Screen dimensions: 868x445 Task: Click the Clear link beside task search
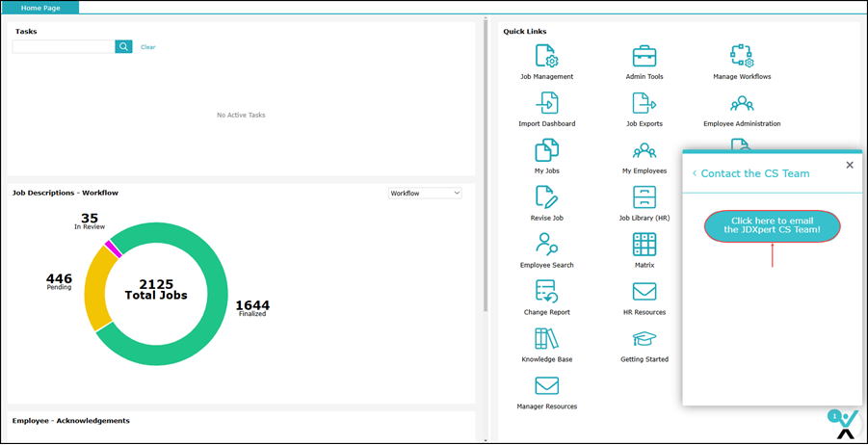click(147, 47)
